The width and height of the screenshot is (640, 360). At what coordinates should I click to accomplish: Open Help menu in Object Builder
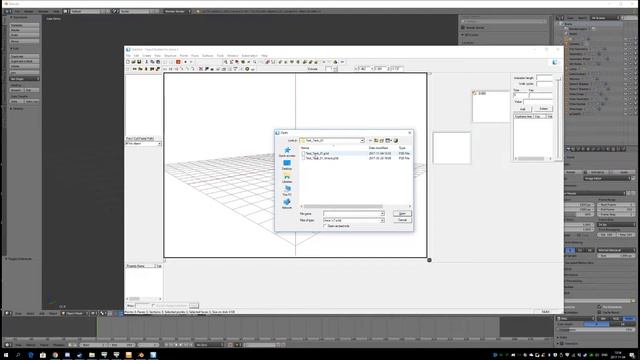[264, 56]
